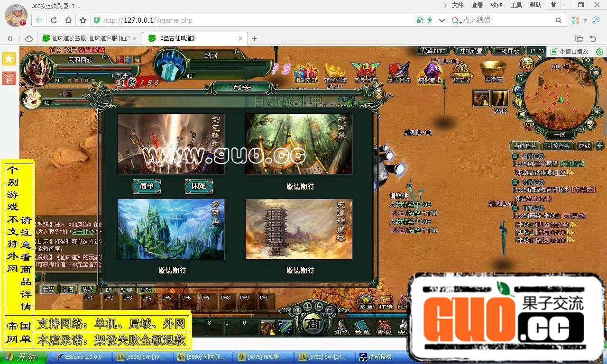Select 简单 easy difficulty
The width and height of the screenshot is (607, 364).
147,186
